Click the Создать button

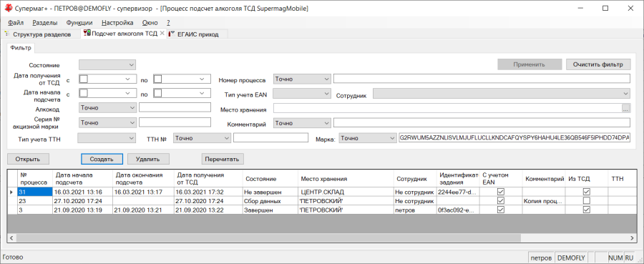pos(102,159)
